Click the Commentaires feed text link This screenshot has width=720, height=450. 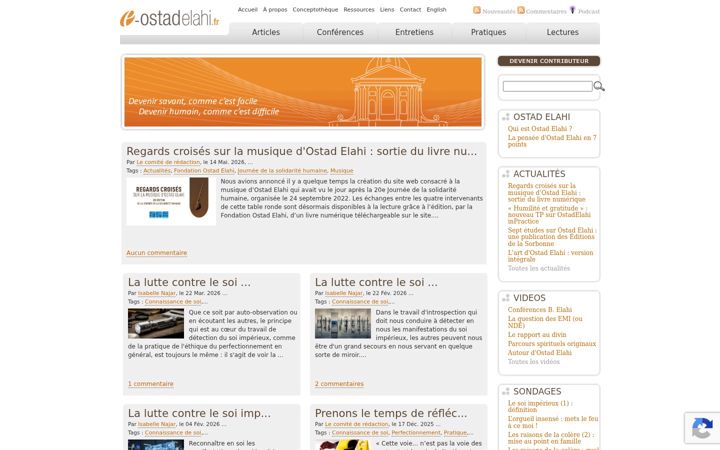546,11
